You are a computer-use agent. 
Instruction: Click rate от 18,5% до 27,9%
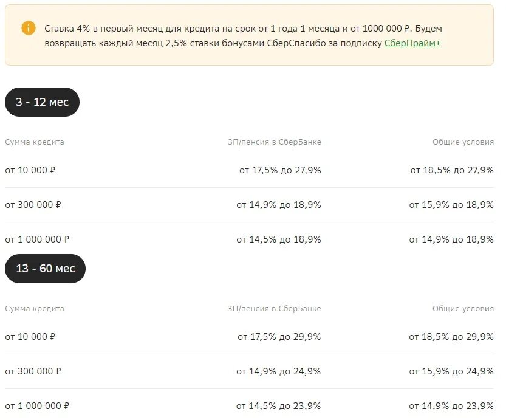pos(452,170)
